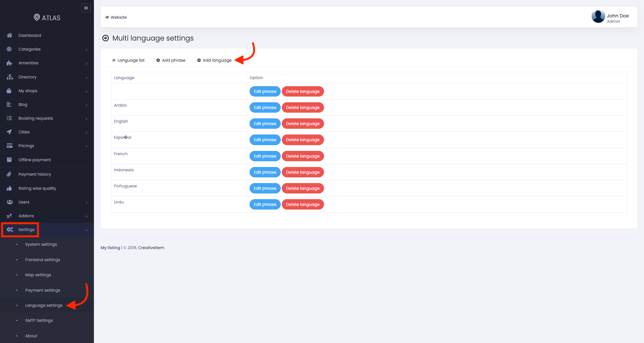Edit phrase for Urdu language
644x343 pixels.
coord(265,205)
